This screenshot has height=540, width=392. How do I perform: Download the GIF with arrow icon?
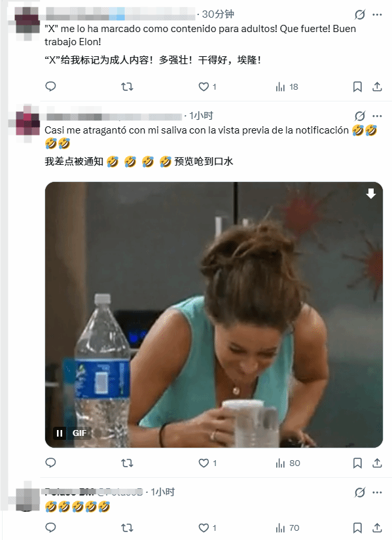[x=370, y=194]
